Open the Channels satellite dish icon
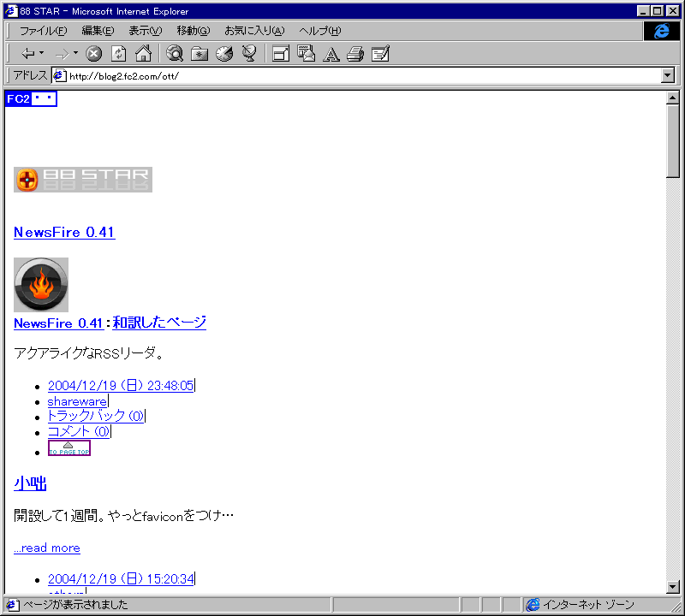Image resolution: width=685 pixels, height=616 pixels. click(x=249, y=54)
